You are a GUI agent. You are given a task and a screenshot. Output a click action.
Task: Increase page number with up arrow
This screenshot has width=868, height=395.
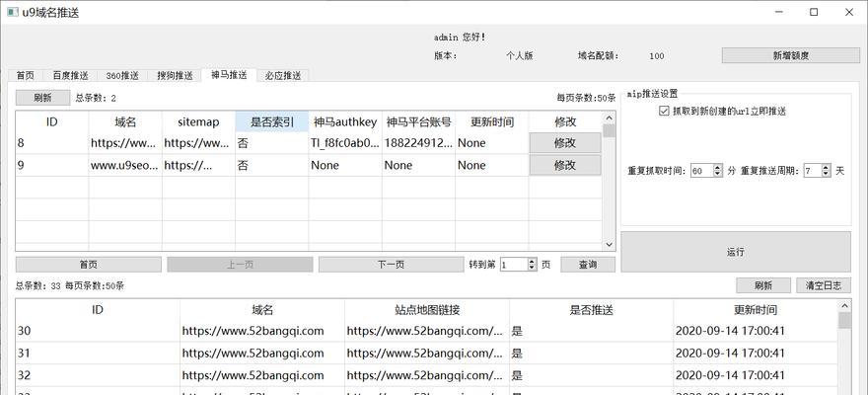[x=532, y=262]
